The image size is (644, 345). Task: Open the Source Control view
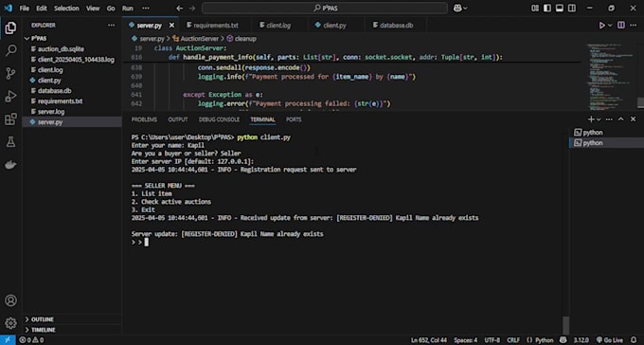10,73
